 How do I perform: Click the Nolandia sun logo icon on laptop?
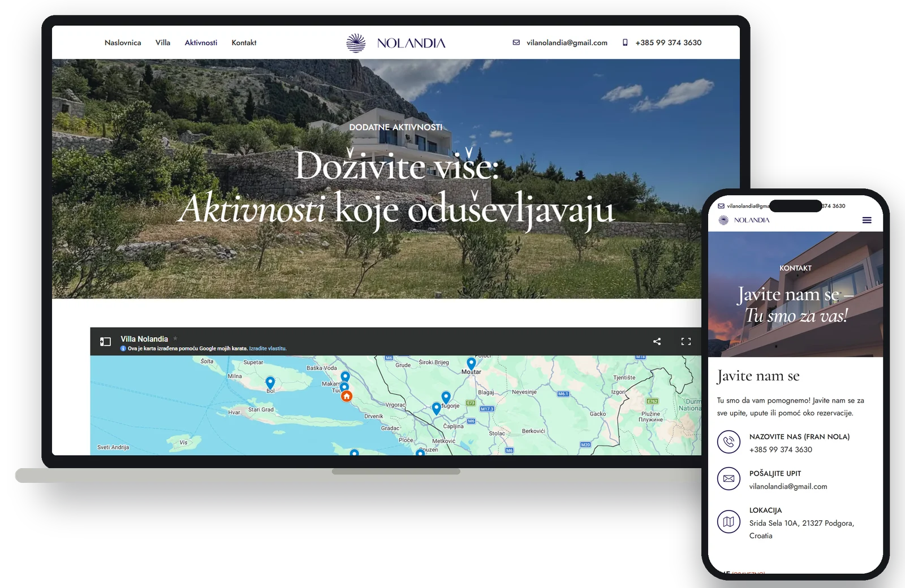[x=356, y=43]
